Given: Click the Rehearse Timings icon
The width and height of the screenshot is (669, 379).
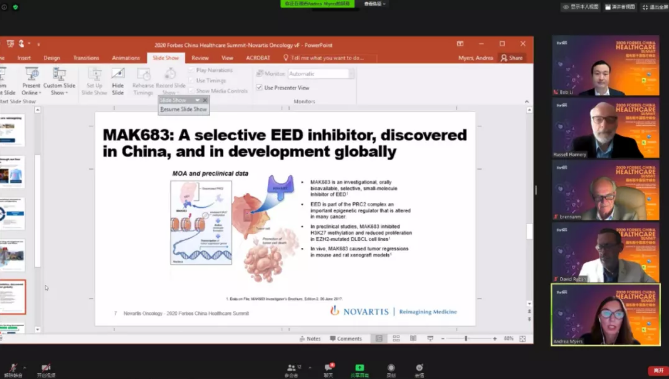Looking at the screenshot, I should [143, 74].
